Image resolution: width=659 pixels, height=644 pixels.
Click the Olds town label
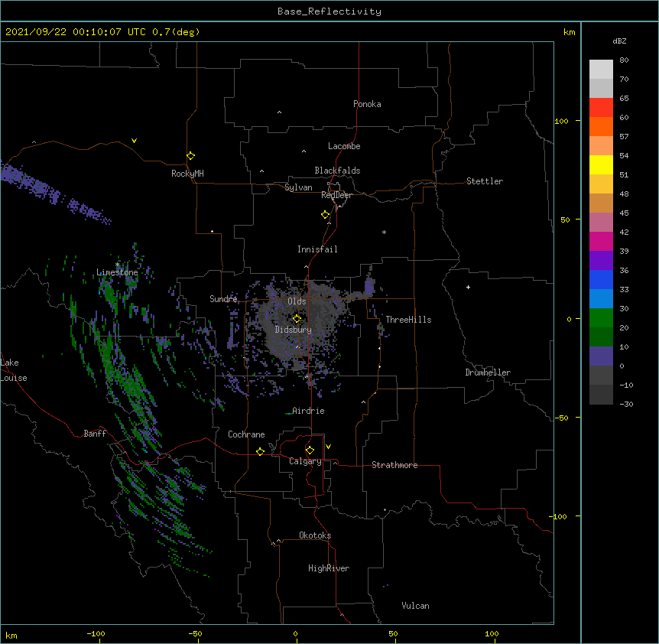click(x=297, y=301)
